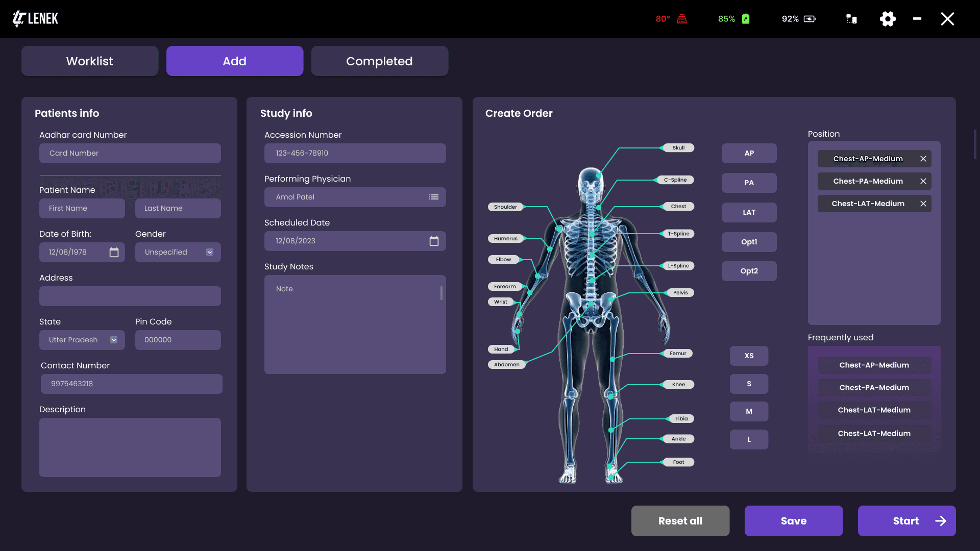This screenshot has width=980, height=551.
Task: Switch to the Worklist tab
Action: point(90,61)
